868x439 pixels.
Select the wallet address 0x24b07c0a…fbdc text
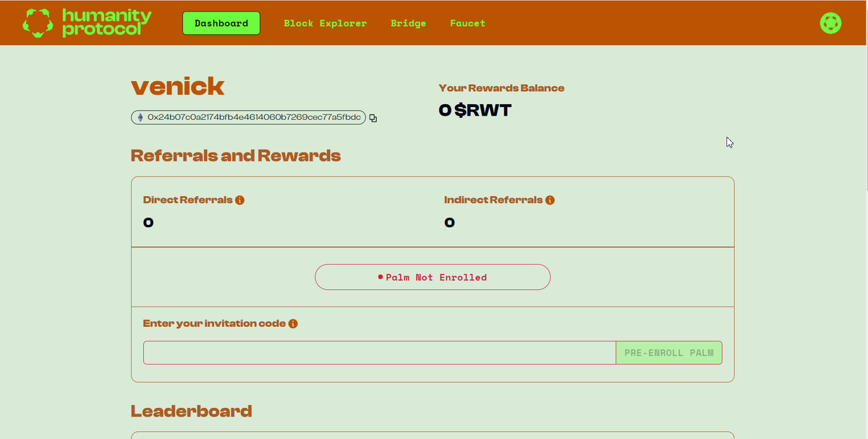pyautogui.click(x=254, y=117)
